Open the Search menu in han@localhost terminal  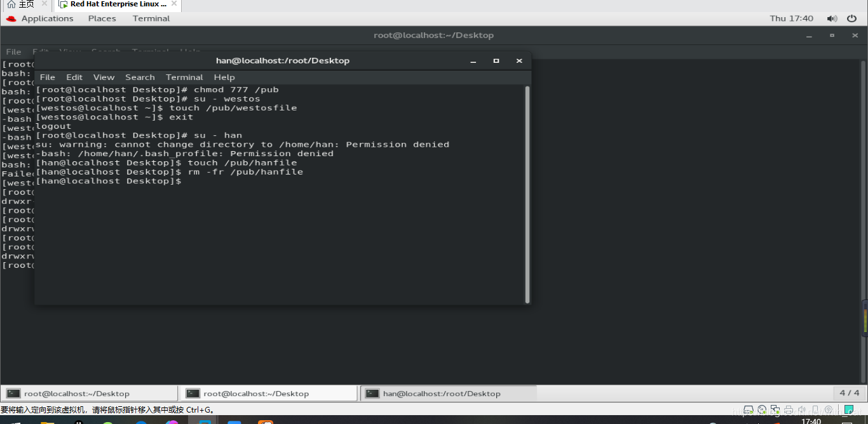click(x=140, y=77)
